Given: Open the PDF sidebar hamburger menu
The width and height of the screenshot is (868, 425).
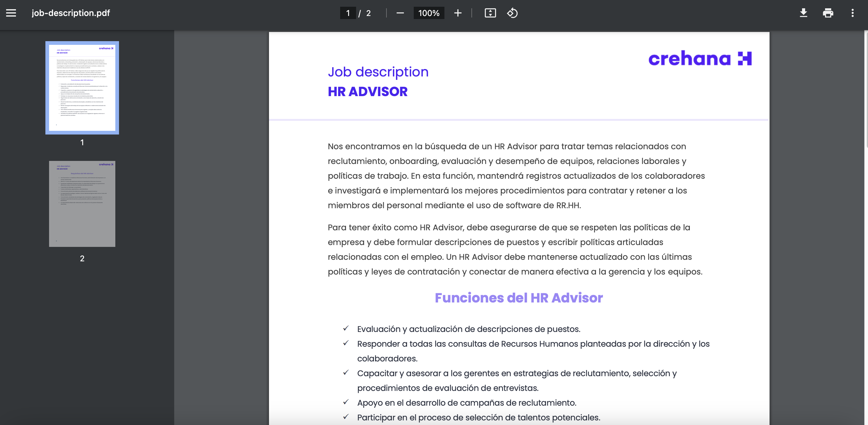Looking at the screenshot, I should click(x=11, y=13).
